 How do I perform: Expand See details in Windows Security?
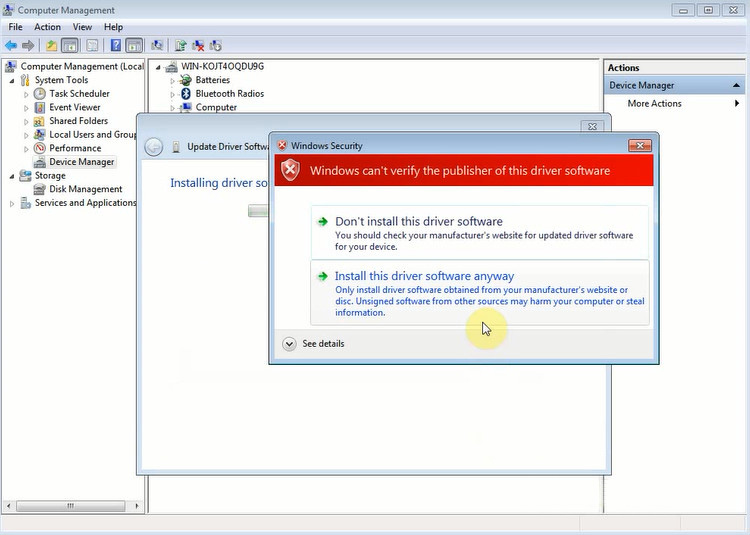point(314,344)
